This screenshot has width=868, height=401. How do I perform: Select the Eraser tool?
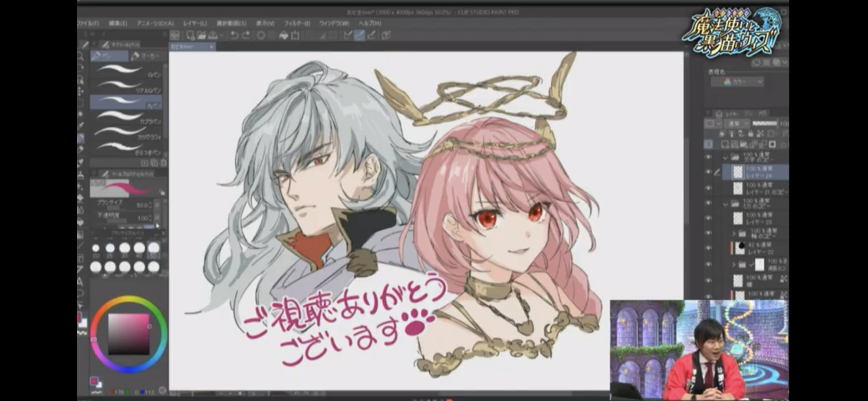tap(81, 198)
